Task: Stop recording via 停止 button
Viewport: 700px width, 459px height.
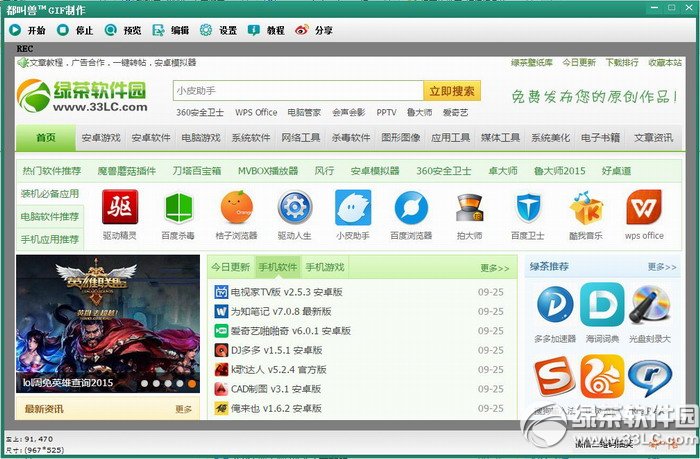Action: click(75, 30)
